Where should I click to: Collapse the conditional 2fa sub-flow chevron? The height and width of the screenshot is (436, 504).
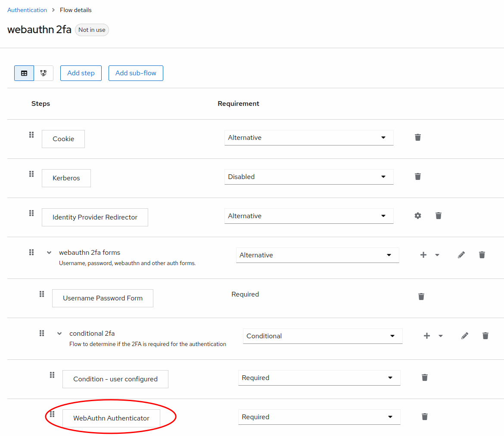coord(59,333)
